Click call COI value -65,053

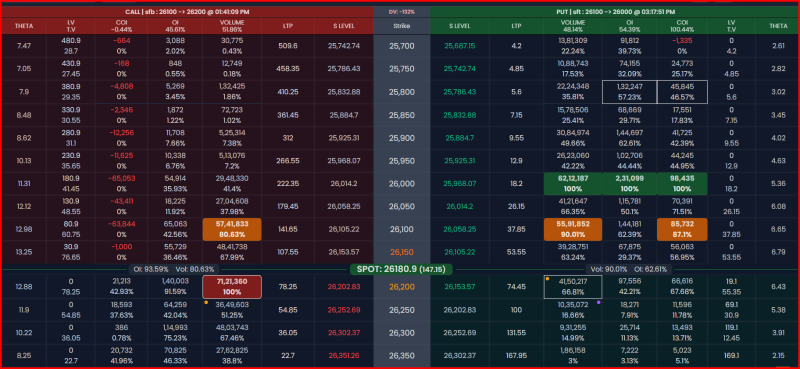click(123, 178)
